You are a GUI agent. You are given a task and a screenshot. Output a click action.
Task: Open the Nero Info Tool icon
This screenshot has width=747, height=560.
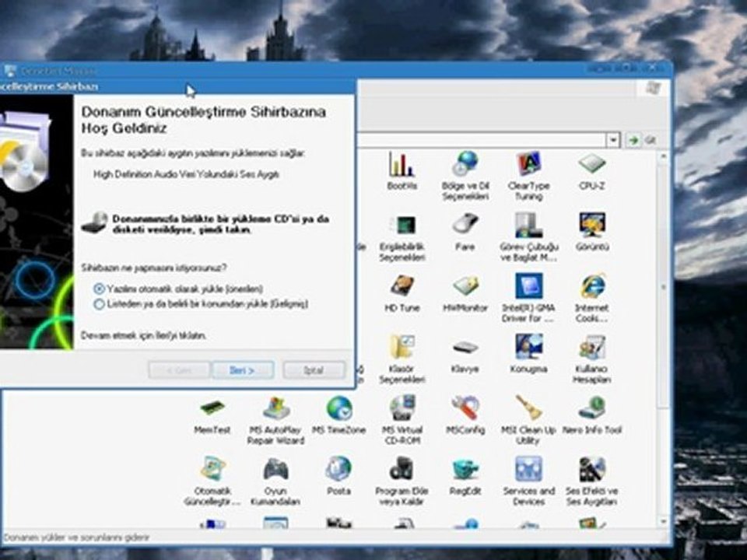[592, 408]
